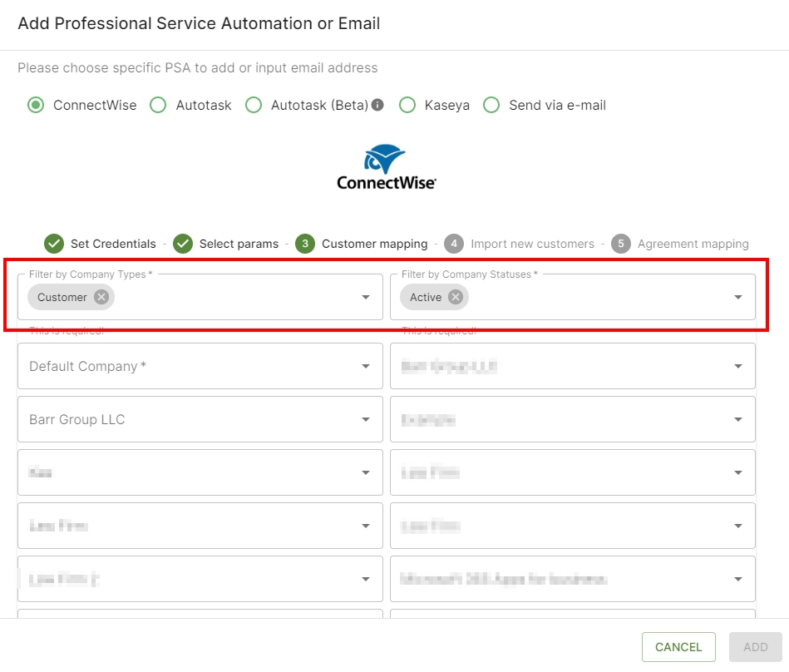The height and width of the screenshot is (672, 789).
Task: Click the dialog title Add Professional Service Automation
Action: (199, 23)
